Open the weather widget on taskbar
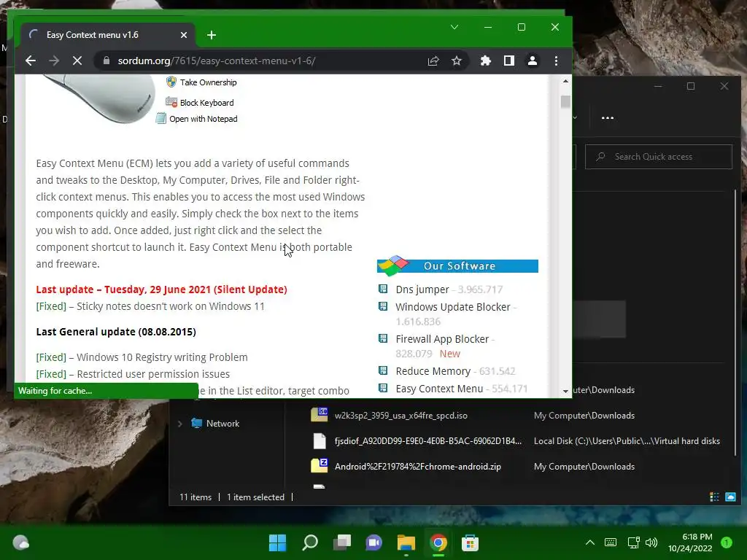The width and height of the screenshot is (747, 560). point(20,542)
